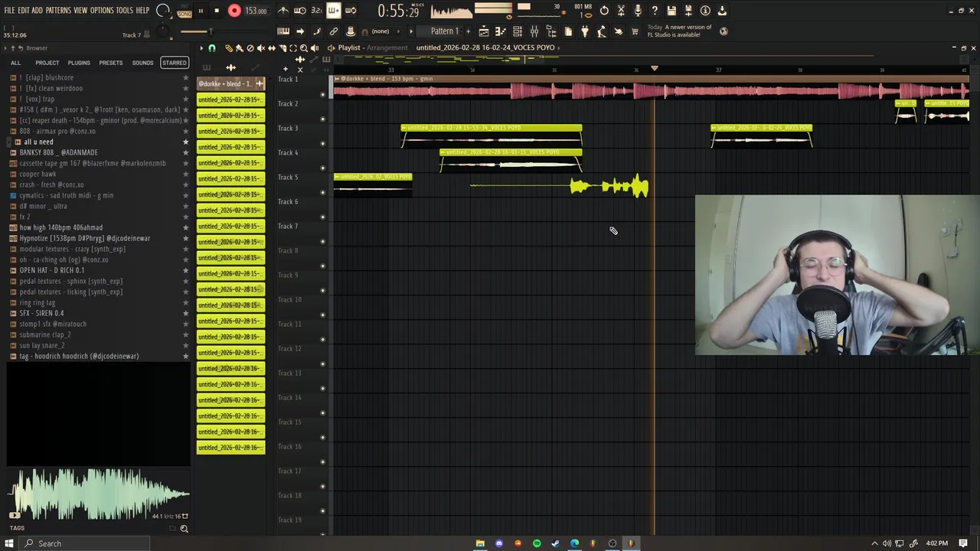This screenshot has width=980, height=551.
Task: Open the Pattern 1 selector
Action: click(x=444, y=31)
